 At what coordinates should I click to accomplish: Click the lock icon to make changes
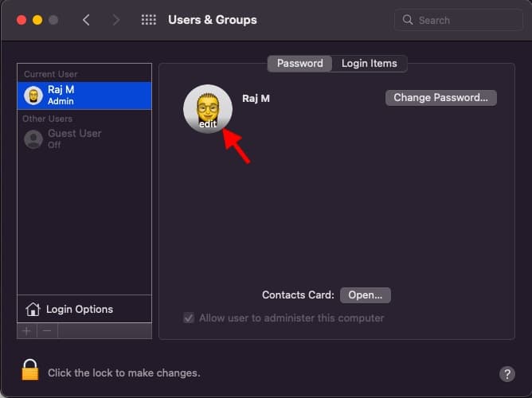coord(30,371)
